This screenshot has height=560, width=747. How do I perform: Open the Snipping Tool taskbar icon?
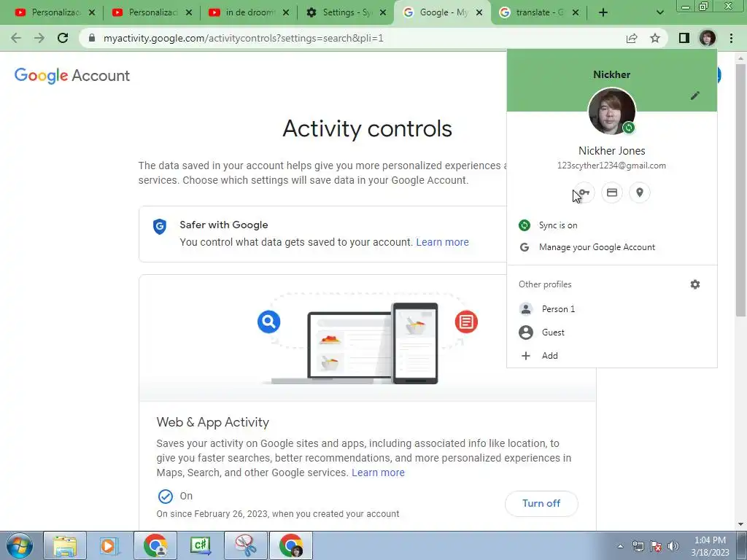pyautogui.click(x=246, y=545)
